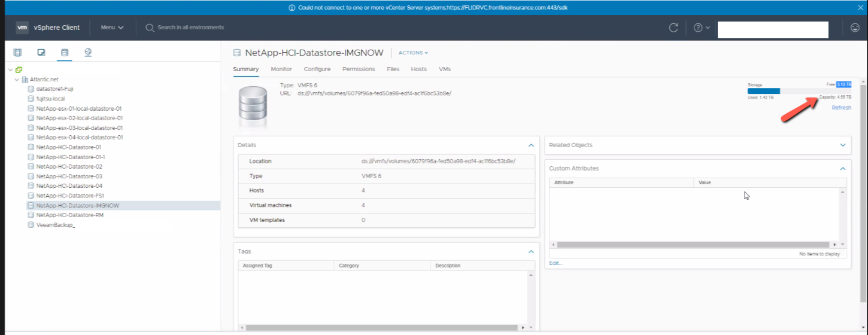Select VeeamBackup_ datastore in the tree

(x=55, y=225)
